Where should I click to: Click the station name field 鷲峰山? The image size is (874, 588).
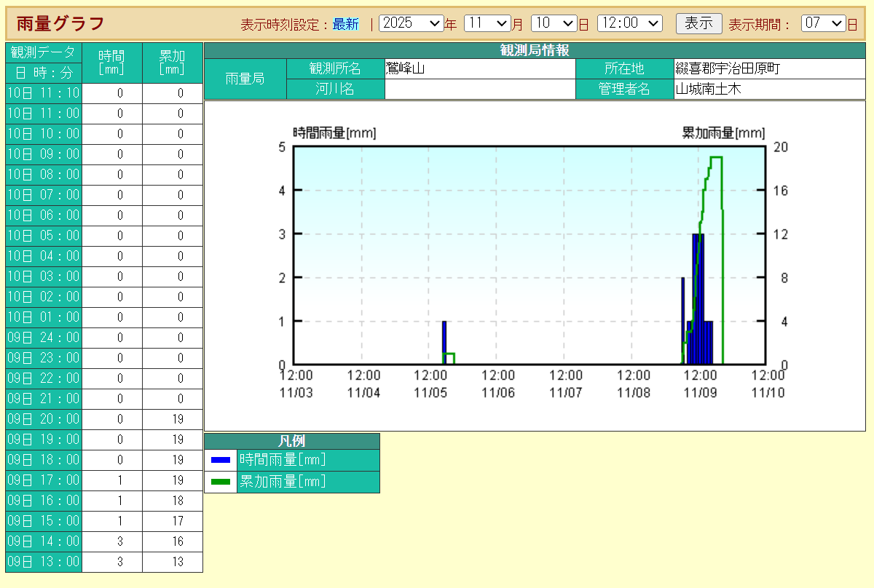pos(479,68)
